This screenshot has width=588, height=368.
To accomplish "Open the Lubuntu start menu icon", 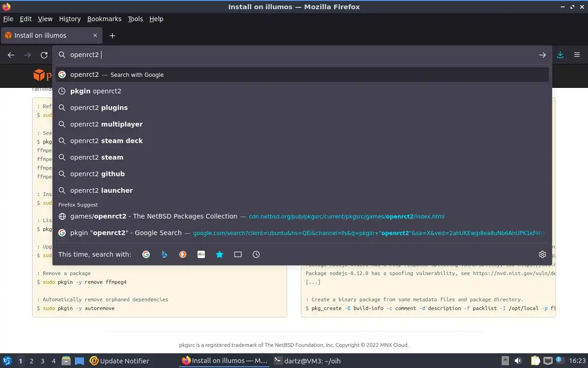I will click(7, 361).
